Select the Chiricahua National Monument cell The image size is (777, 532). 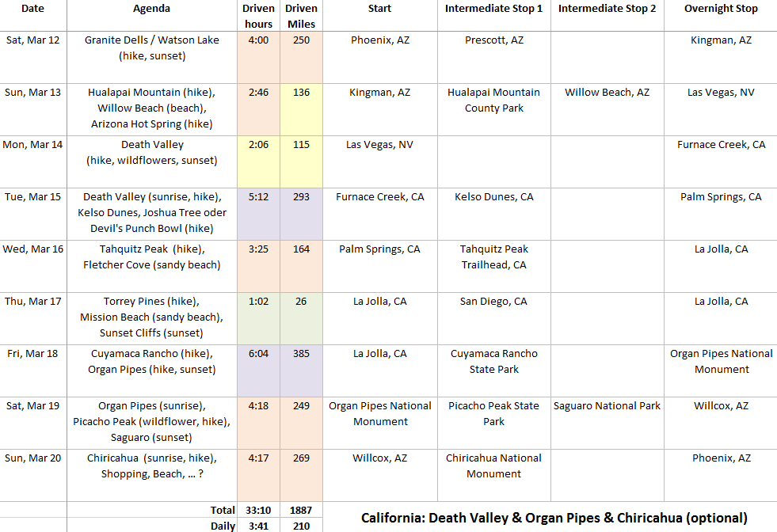493,465
